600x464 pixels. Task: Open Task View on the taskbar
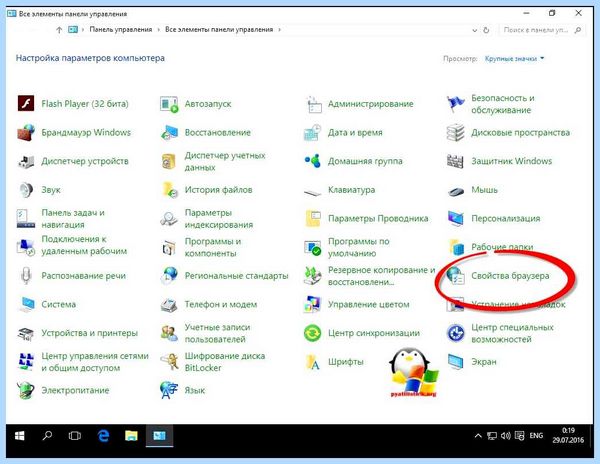[75, 435]
